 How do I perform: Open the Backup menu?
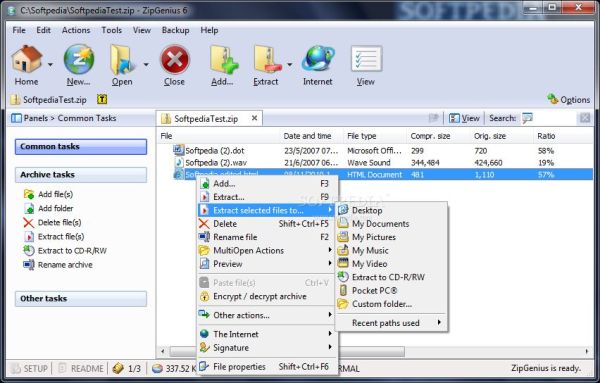[176, 30]
